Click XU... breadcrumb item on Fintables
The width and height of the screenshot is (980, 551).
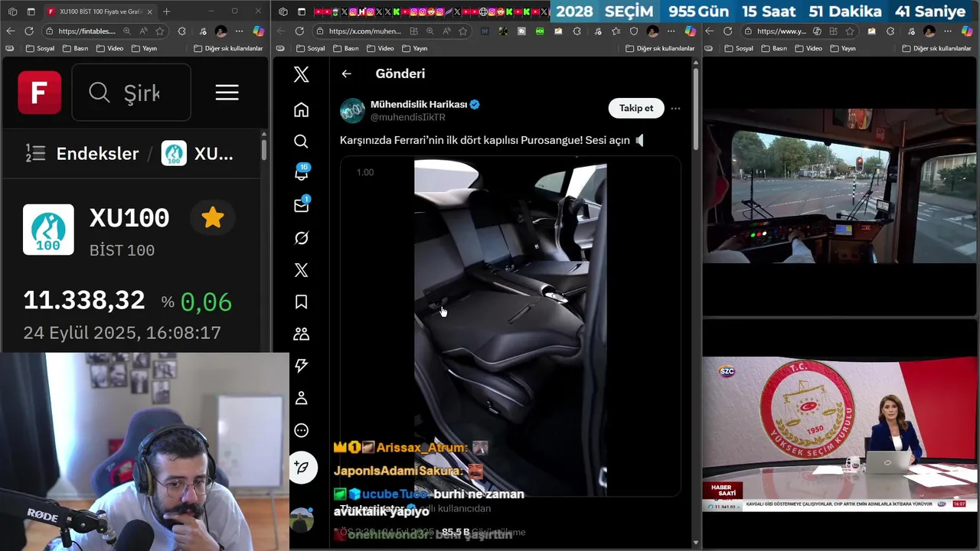(198, 153)
